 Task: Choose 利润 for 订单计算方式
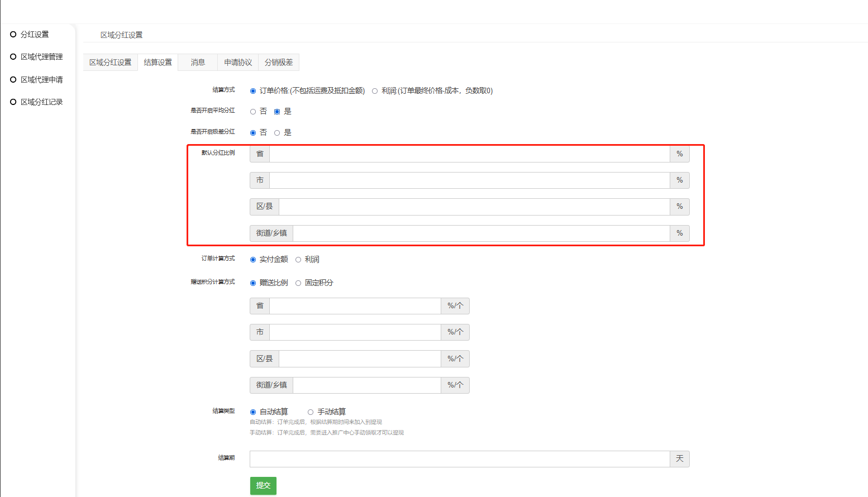tap(298, 260)
